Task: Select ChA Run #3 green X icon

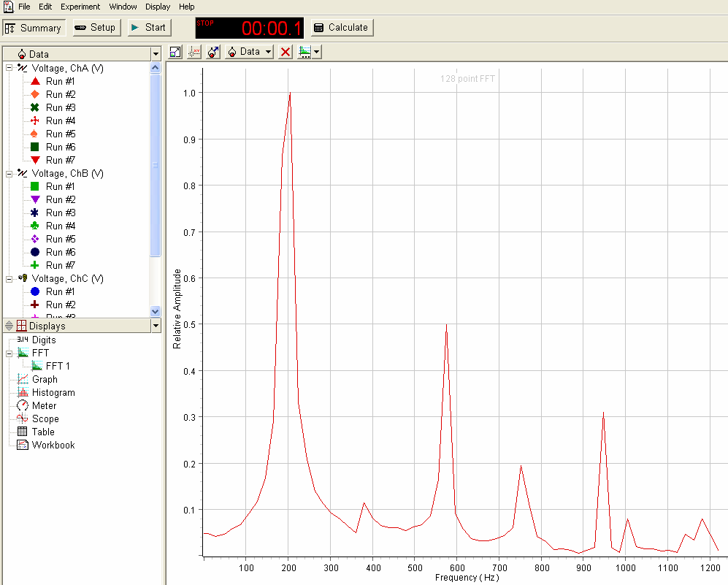Action: pos(35,107)
